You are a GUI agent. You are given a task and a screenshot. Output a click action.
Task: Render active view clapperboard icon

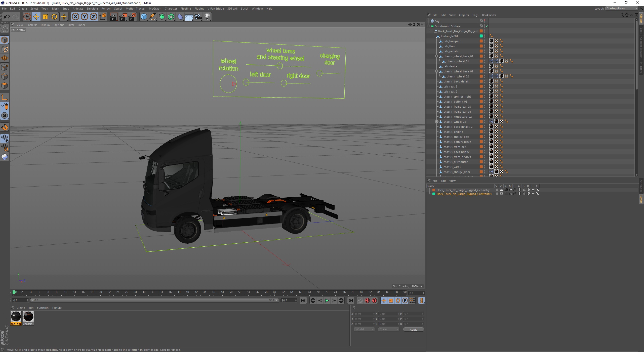coord(114,17)
